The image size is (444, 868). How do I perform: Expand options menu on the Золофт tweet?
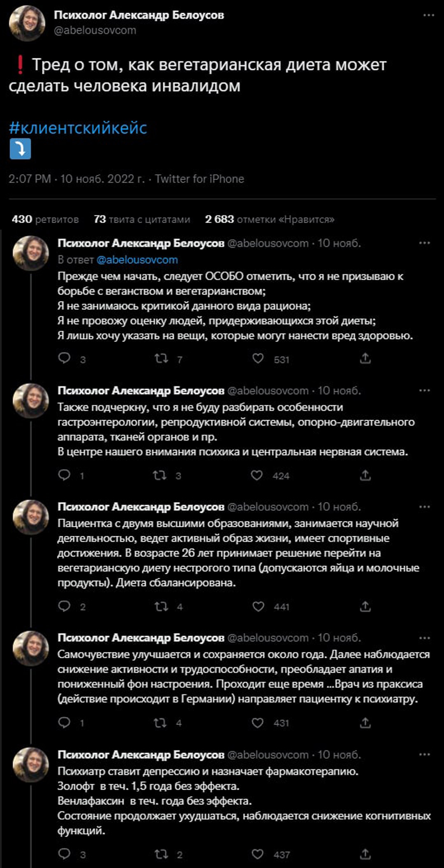pyautogui.click(x=424, y=754)
